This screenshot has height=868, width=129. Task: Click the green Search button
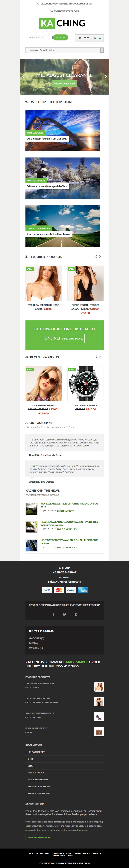(x=61, y=37)
